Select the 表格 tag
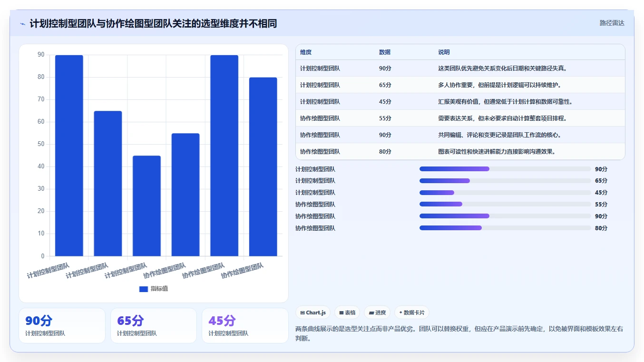The height and width of the screenshot is (362, 644). click(x=347, y=313)
